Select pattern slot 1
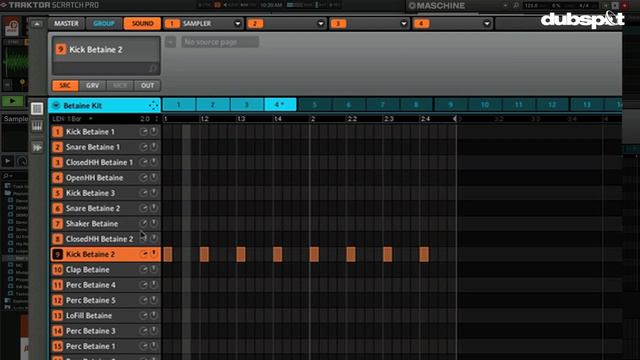This screenshot has height=360, width=640. pos(179,105)
